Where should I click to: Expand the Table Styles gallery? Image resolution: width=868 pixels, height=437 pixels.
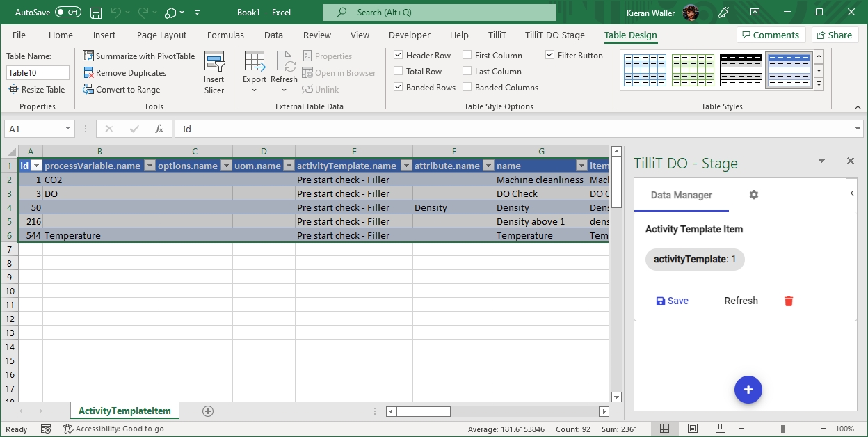819,84
